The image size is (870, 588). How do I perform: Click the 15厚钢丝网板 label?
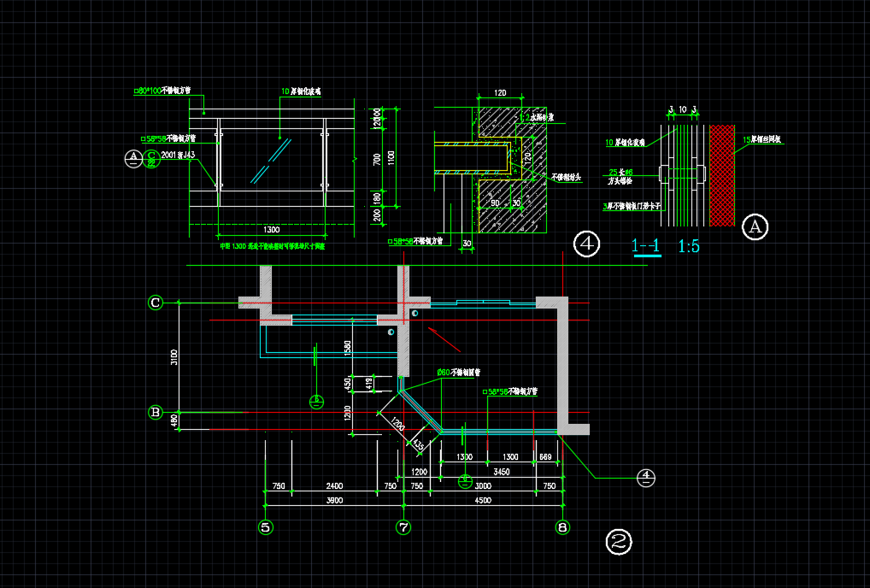[x=761, y=140]
